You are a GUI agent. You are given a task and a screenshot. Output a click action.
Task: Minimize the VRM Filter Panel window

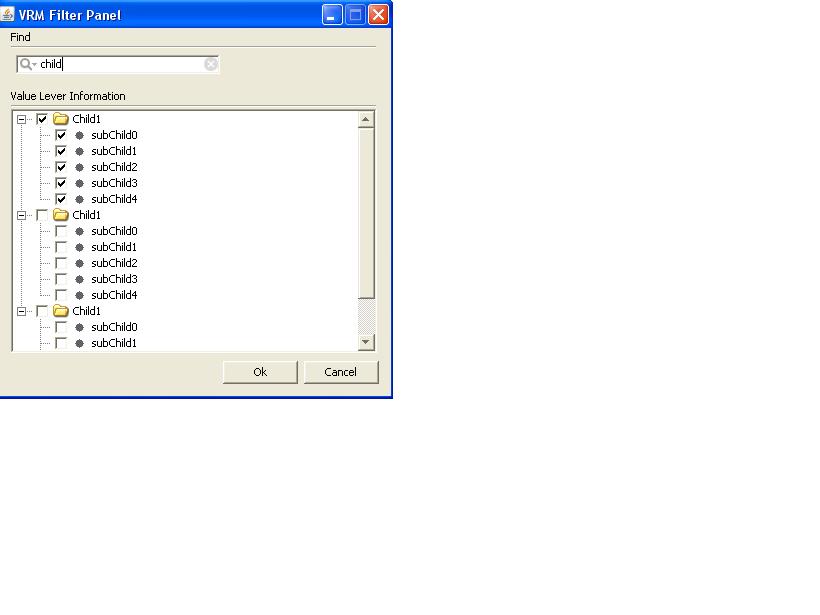(x=332, y=15)
